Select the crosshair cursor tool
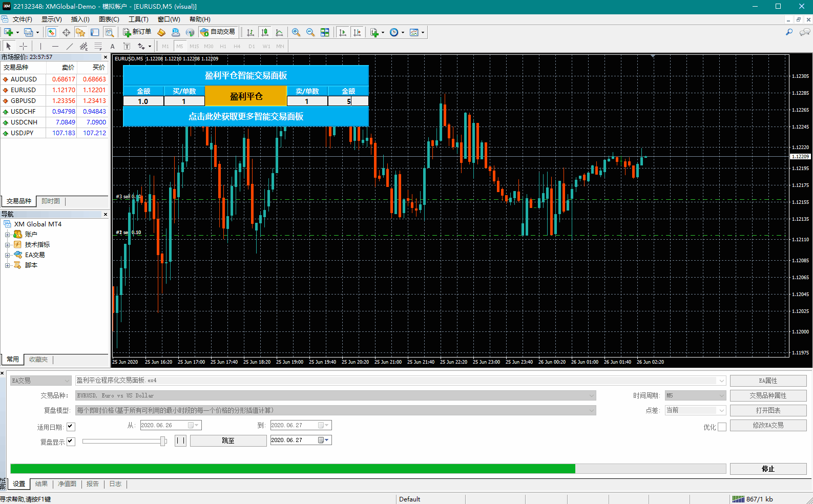 (x=23, y=46)
